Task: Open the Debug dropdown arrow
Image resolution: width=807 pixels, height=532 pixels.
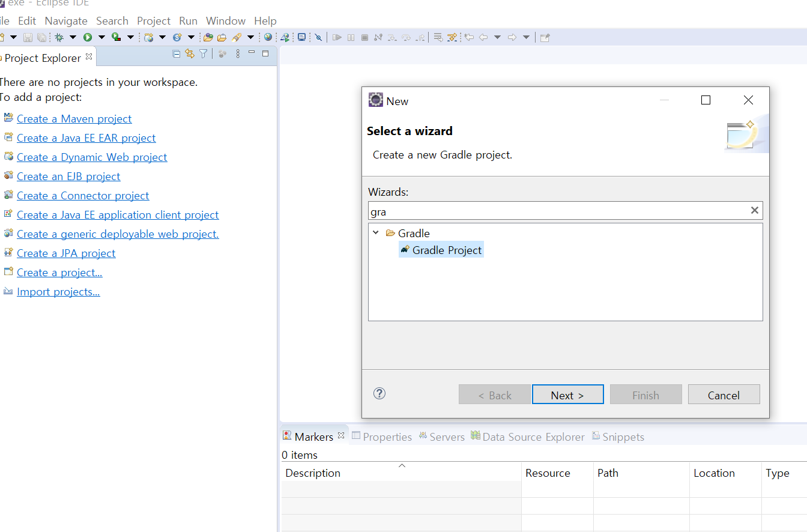Action: (73, 37)
